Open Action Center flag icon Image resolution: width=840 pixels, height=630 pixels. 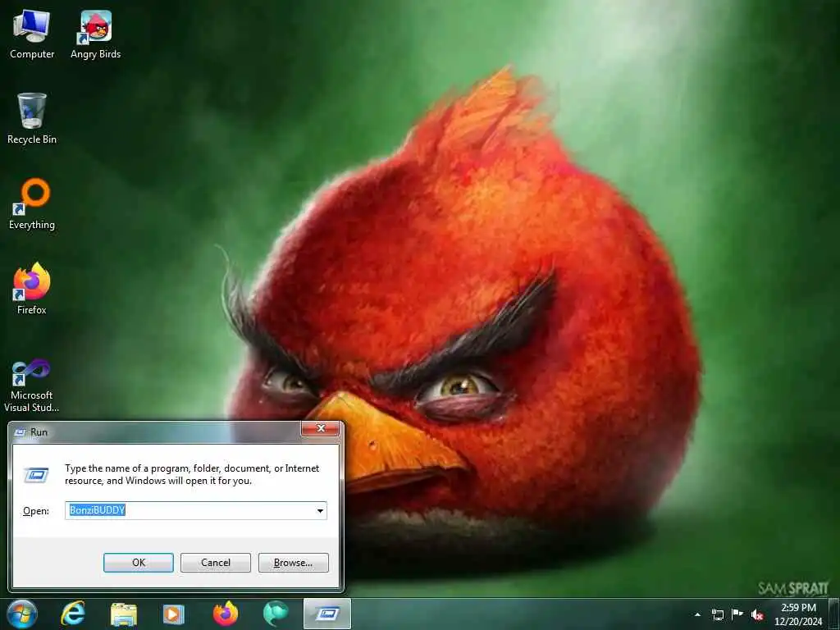coord(737,614)
